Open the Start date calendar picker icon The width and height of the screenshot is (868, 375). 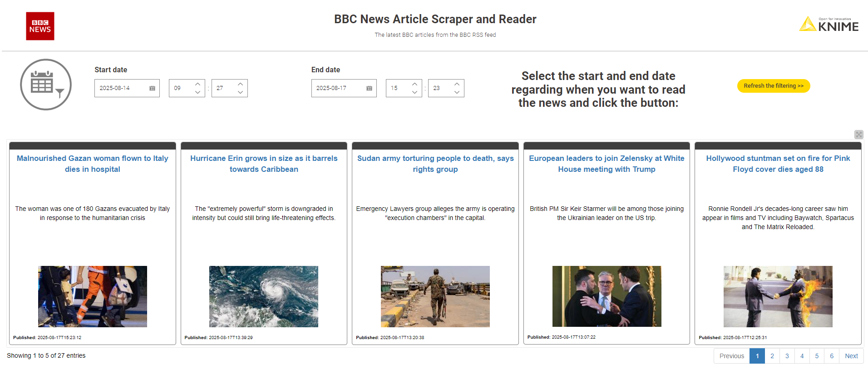(x=152, y=88)
